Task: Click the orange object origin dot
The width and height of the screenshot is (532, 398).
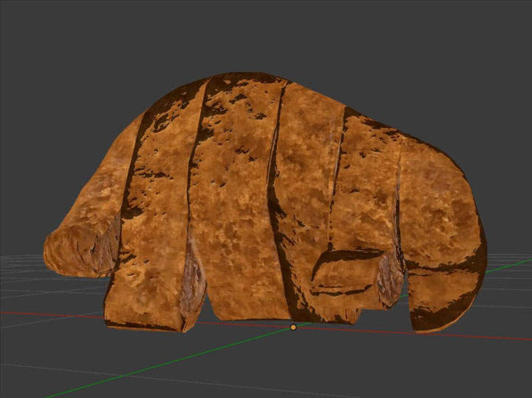Action: pyautogui.click(x=293, y=326)
